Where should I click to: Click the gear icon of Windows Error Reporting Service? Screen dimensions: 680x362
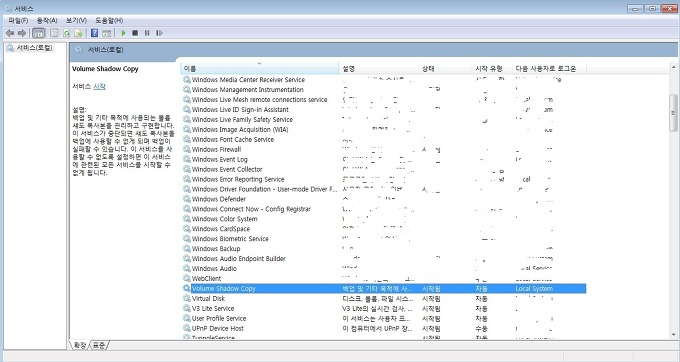[x=186, y=179]
